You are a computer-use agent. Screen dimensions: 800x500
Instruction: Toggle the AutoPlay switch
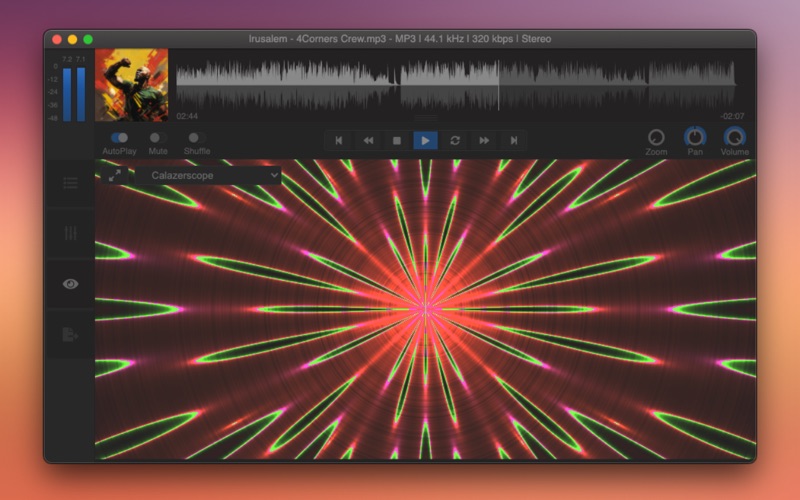[119, 138]
